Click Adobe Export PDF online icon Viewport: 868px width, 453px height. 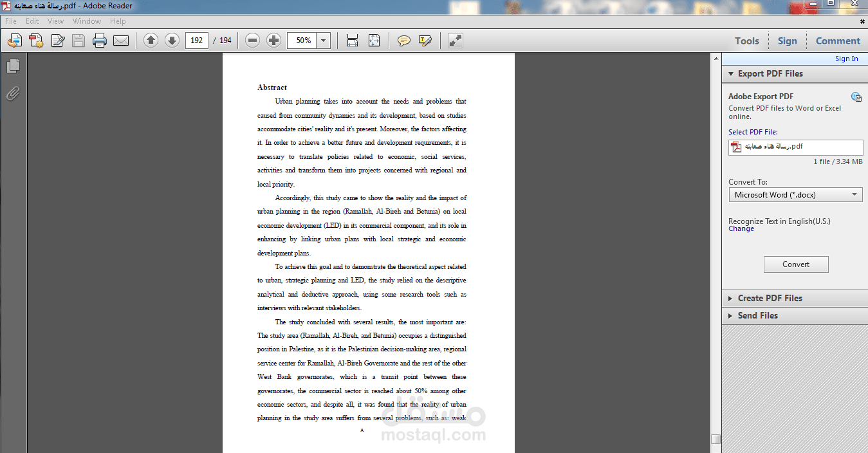856,97
